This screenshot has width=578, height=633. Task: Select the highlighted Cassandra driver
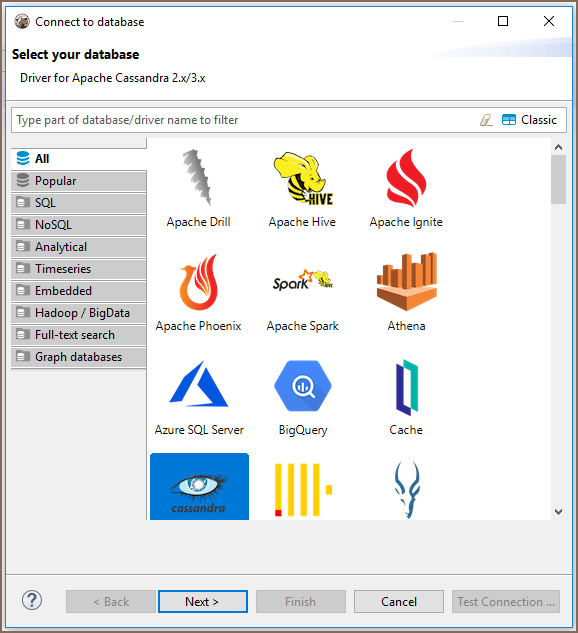click(x=199, y=486)
